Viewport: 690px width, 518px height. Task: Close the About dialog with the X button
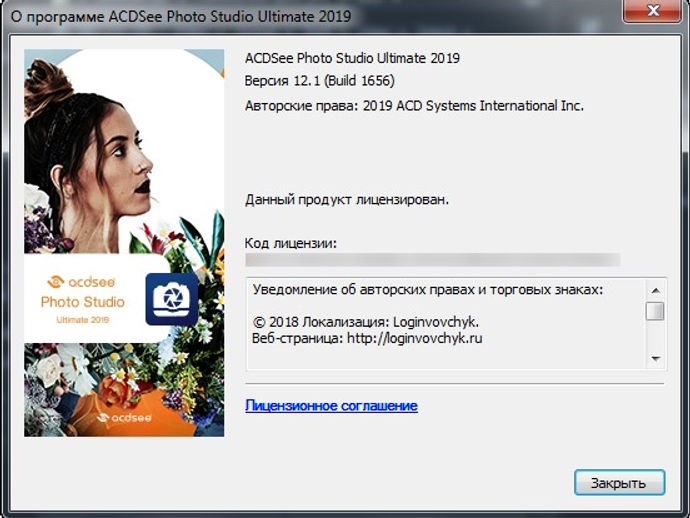652,10
